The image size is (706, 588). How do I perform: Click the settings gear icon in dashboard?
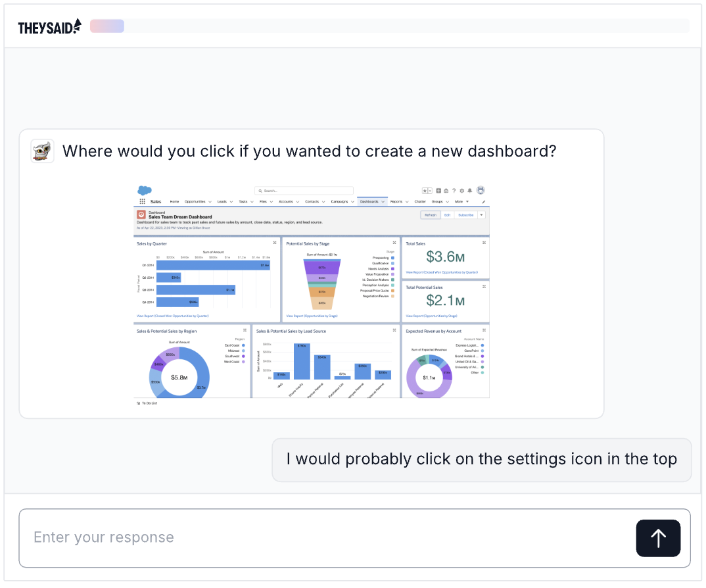pos(461,191)
